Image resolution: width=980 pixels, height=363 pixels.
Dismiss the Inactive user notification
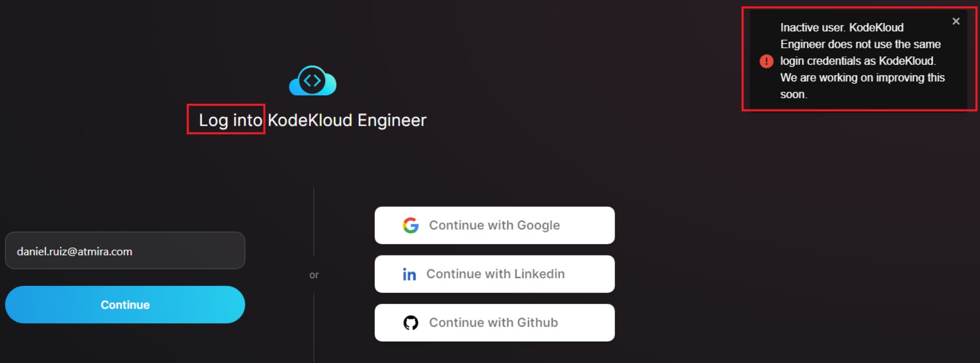pyautogui.click(x=956, y=21)
